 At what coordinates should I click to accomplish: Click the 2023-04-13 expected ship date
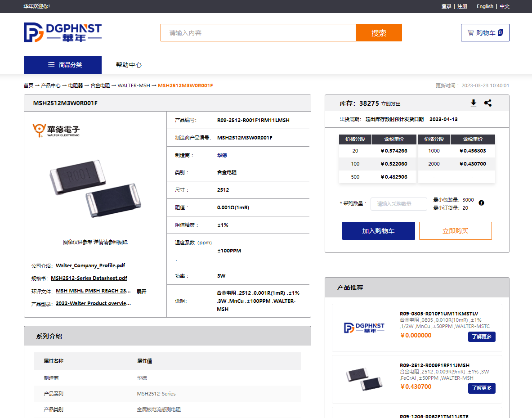443,119
